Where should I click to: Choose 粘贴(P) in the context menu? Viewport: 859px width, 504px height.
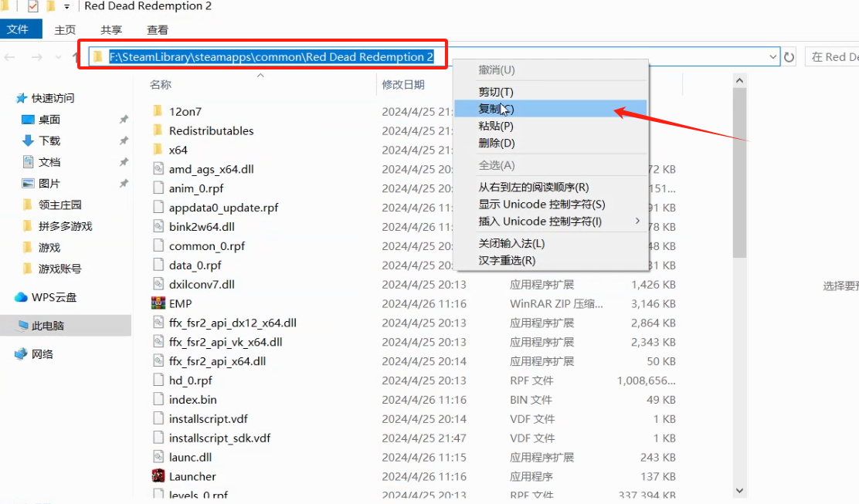point(496,126)
